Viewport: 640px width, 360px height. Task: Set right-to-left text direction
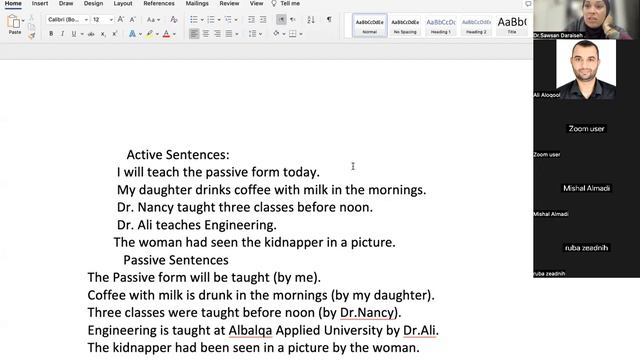[x=293, y=20]
